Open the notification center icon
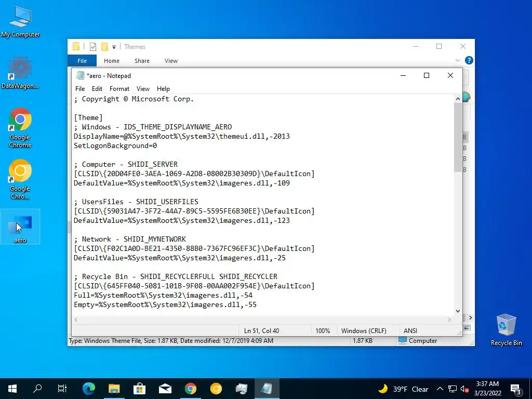Screen dimensions: 532x399 pyautogui.click(x=515, y=389)
